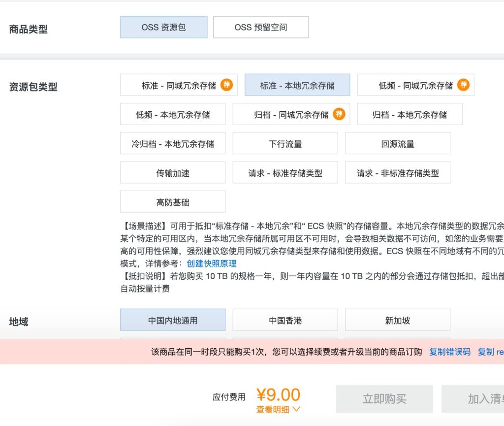This screenshot has width=504, height=426.
Task: Select 冷归档 - 本地冗余存储 package
Action: [172, 143]
